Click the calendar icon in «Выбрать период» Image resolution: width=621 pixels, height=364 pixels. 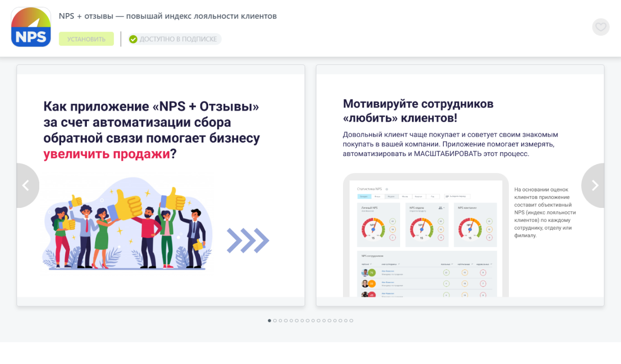point(448,196)
